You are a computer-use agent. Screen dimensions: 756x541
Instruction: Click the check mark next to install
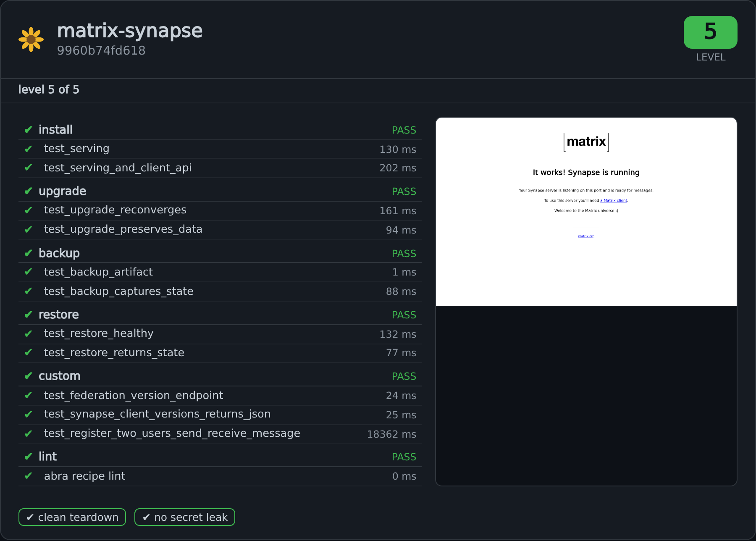pos(29,130)
